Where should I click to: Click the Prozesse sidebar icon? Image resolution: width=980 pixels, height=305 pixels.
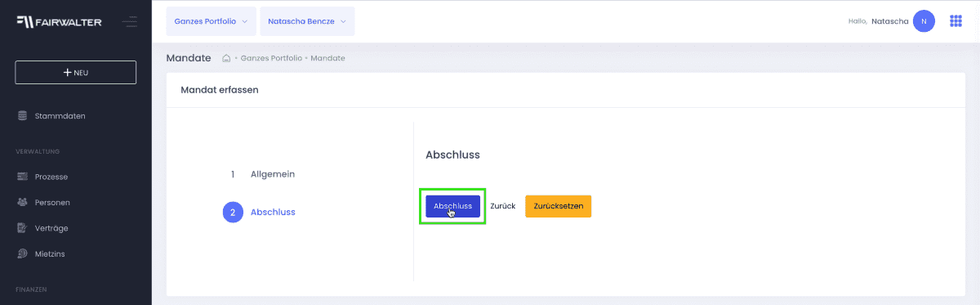(x=22, y=177)
